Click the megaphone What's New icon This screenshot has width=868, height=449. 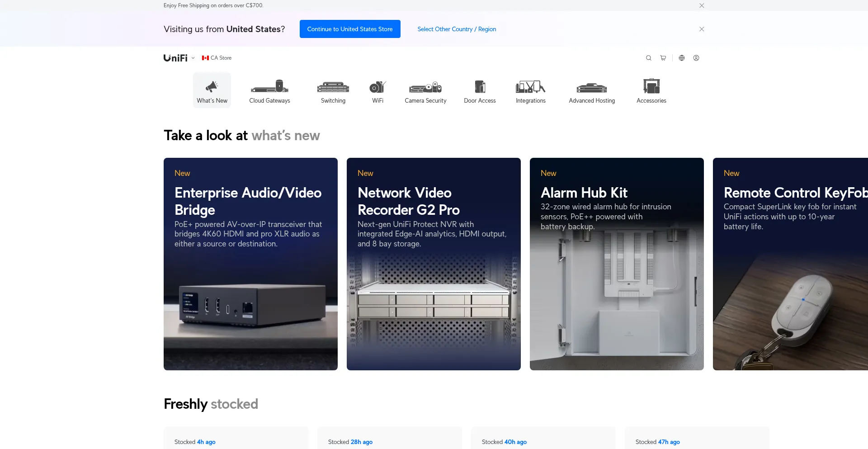(212, 86)
